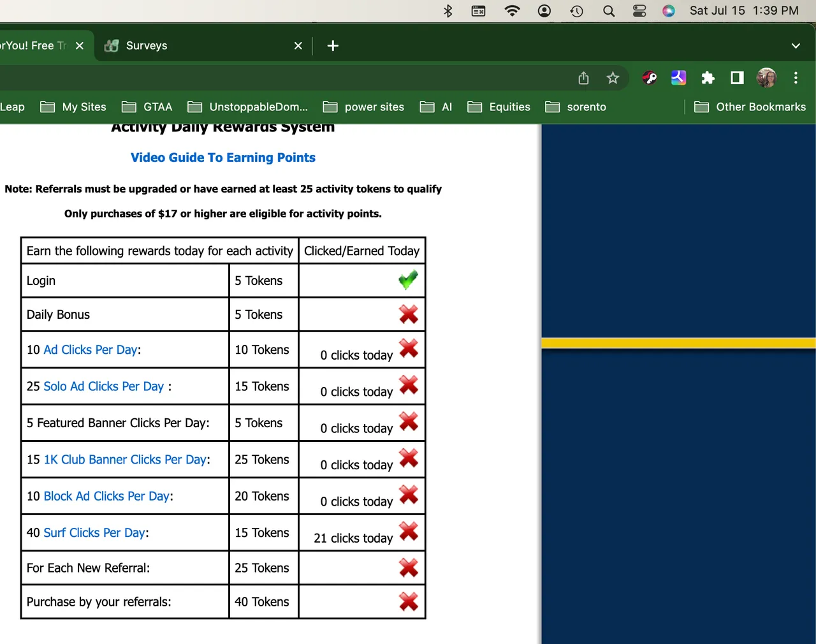
Task: Toggle the browser side panel icon
Action: click(737, 78)
